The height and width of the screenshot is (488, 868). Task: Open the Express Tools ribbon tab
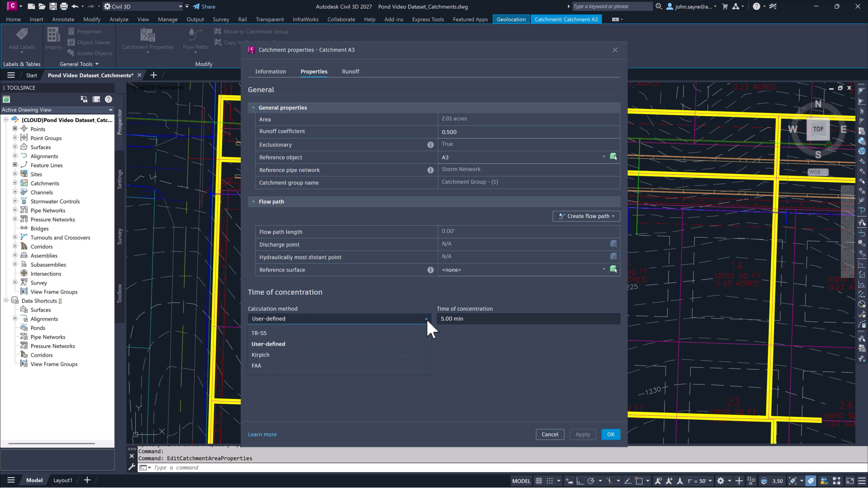428,19
